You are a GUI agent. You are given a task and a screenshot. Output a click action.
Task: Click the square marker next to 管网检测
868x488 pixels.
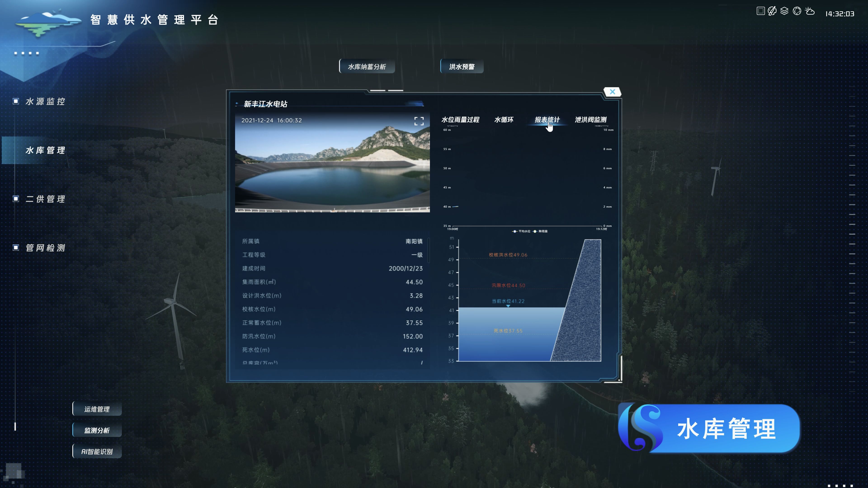click(x=16, y=248)
